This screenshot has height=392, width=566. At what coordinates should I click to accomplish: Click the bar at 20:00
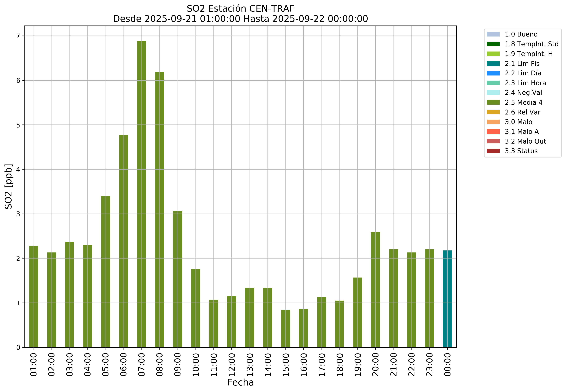376,290
